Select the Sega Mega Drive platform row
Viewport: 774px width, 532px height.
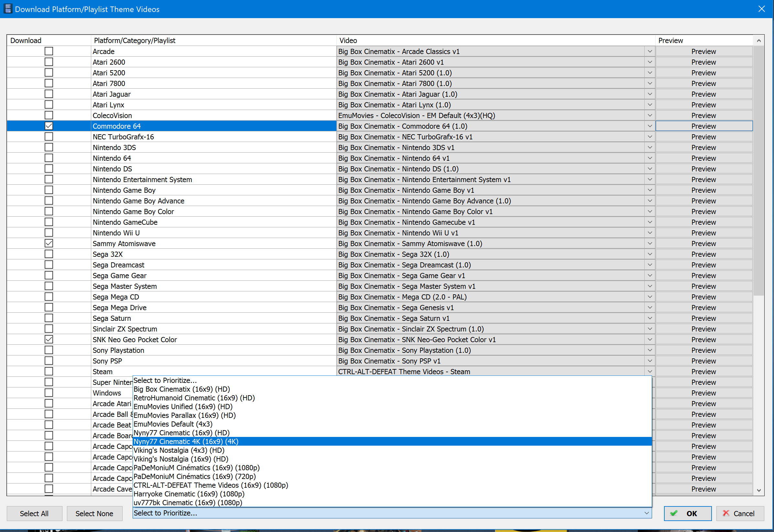click(213, 307)
